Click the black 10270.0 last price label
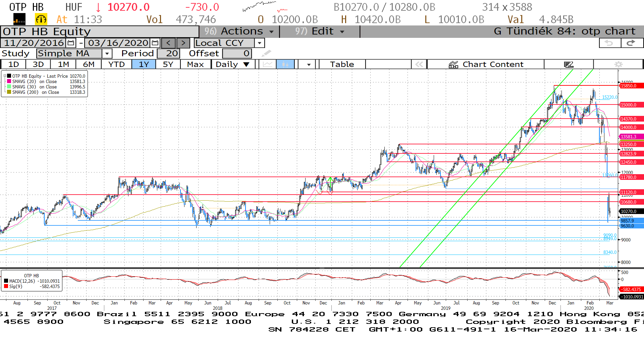Viewport: 644px width, 348px height. click(631, 211)
